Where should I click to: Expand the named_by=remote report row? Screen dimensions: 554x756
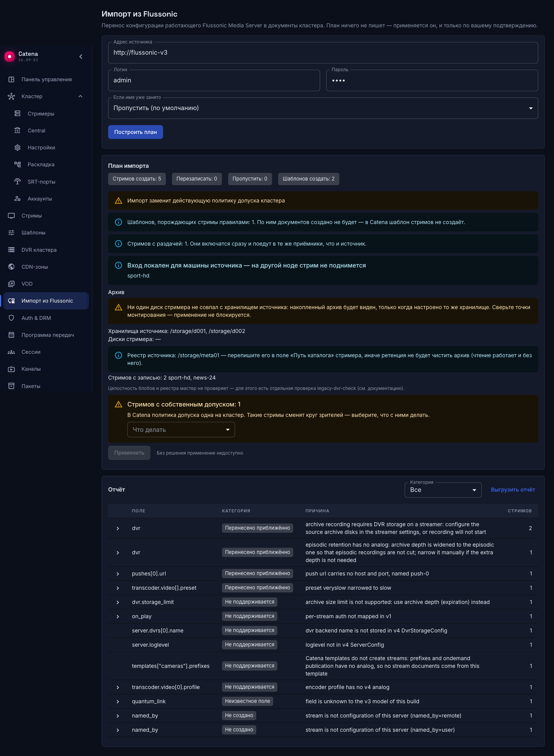pos(118,716)
